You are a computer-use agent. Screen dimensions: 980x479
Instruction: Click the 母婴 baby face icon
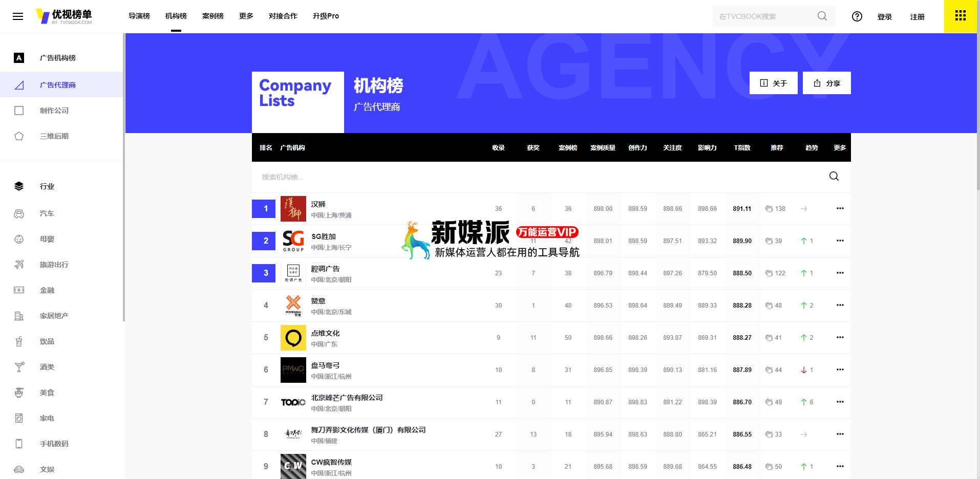19,239
